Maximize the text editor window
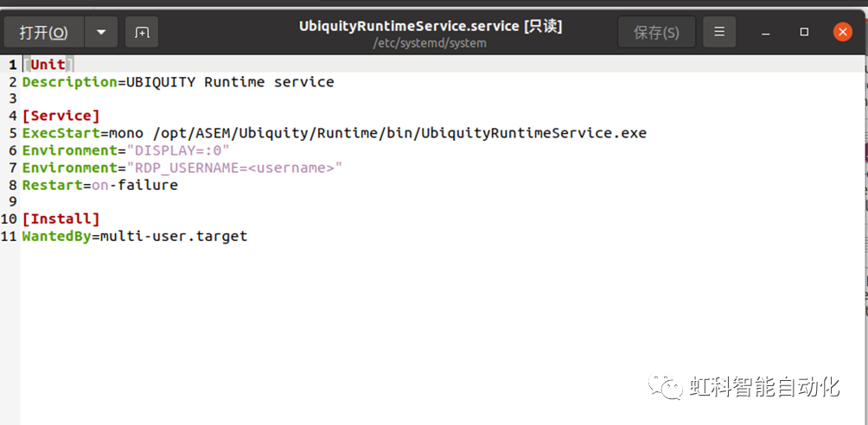This screenshot has height=425, width=868. click(x=804, y=33)
